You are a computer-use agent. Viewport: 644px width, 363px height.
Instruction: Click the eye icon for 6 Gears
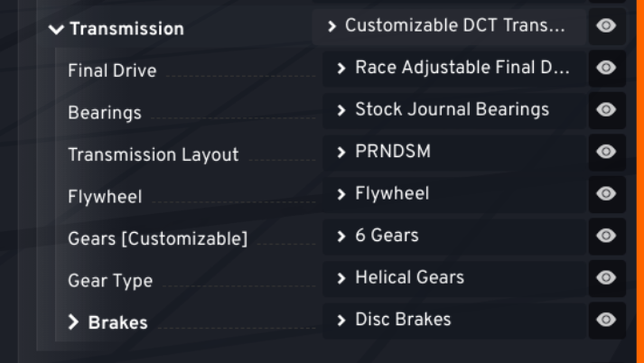click(607, 236)
